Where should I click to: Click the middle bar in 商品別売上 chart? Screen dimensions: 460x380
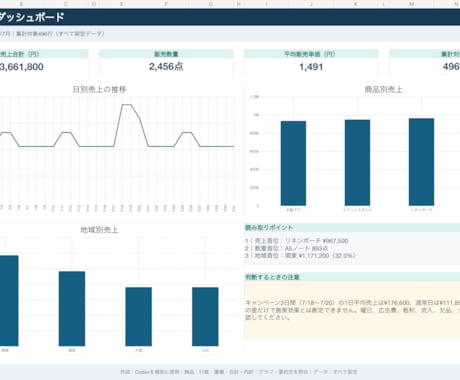(357, 163)
